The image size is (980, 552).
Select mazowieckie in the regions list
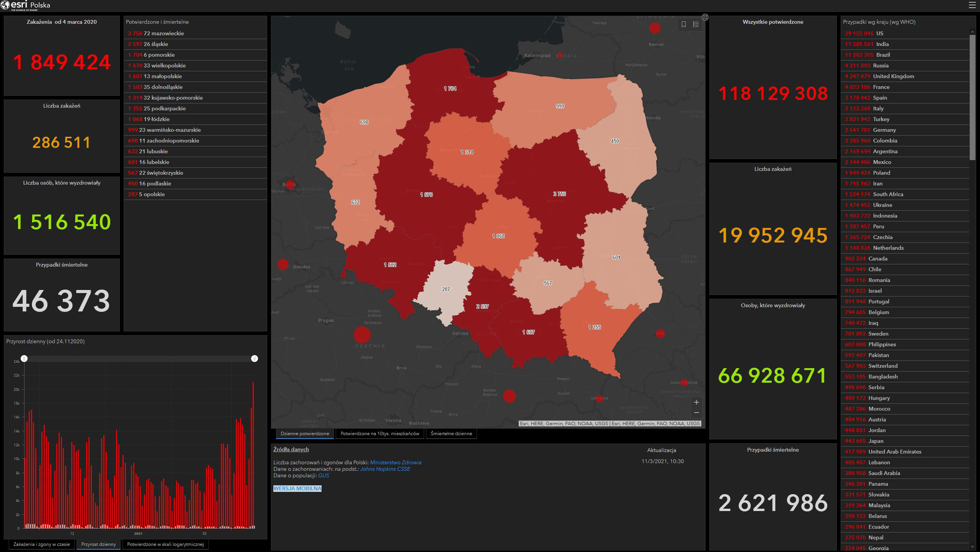click(164, 33)
